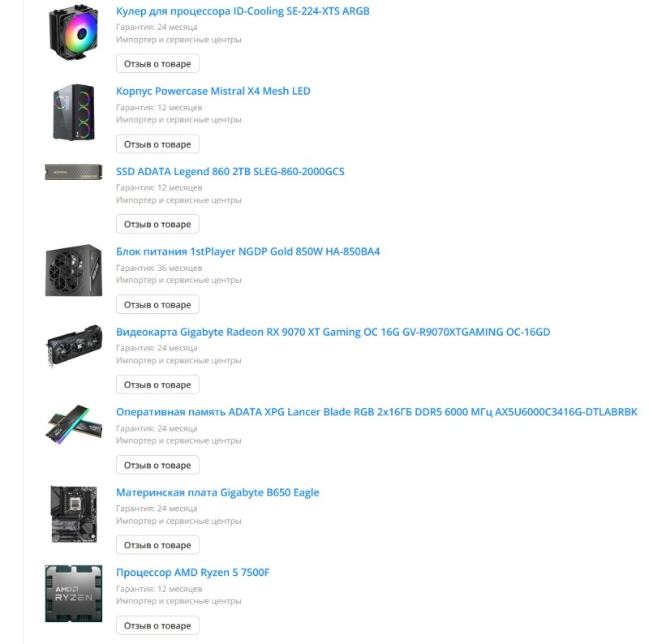Click the ID-Cooling cooler product image
Screen dimensions: 649x644
(x=74, y=32)
